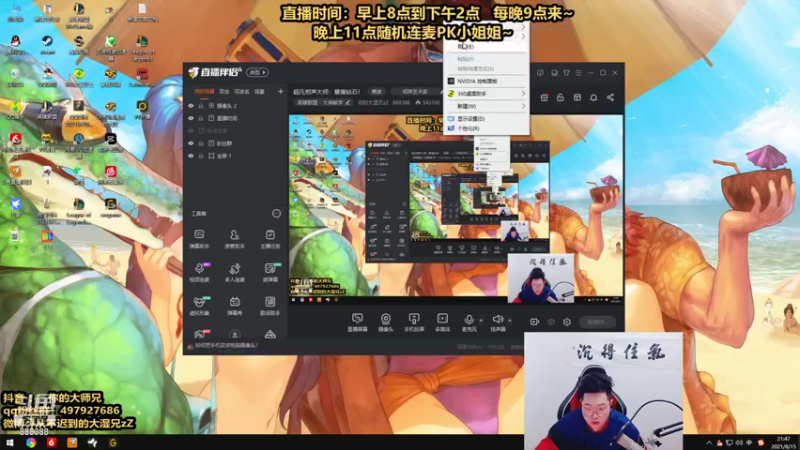The height and width of the screenshot is (450, 800).
Task: Hide the 摄像头 2 source layer
Action: [x=191, y=106]
